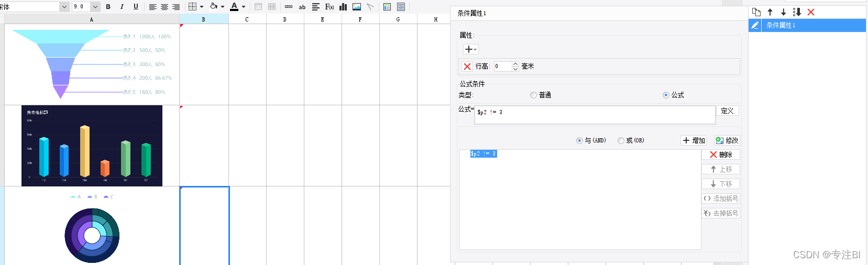This screenshot has height=265, width=868.
Task: Click the 修改 modify button
Action: pos(727,140)
